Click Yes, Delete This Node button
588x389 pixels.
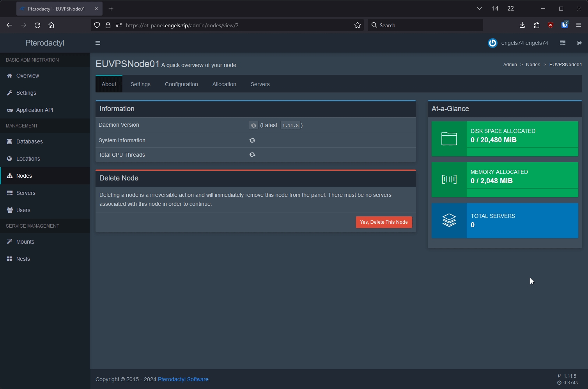click(384, 222)
